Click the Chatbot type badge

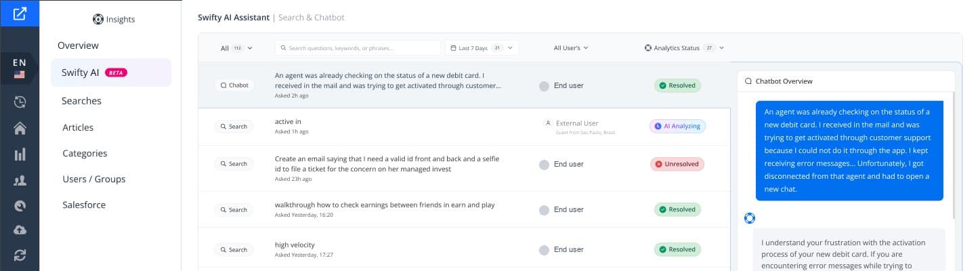pos(234,85)
